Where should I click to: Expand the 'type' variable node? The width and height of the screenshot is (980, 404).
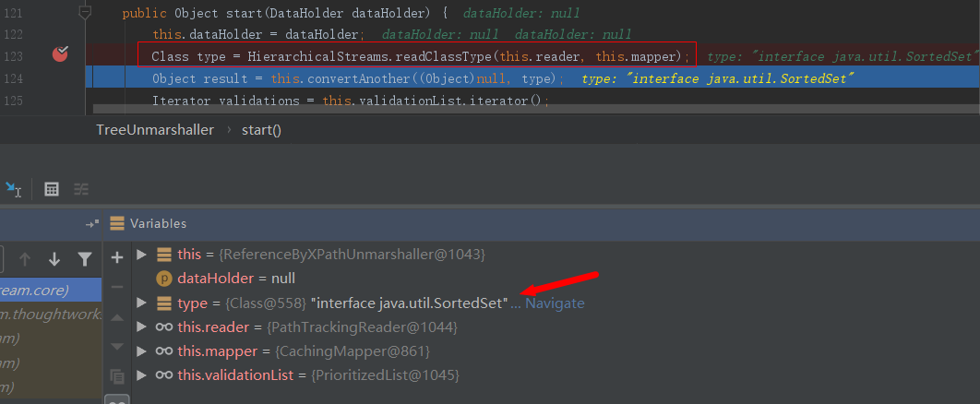coord(140,303)
